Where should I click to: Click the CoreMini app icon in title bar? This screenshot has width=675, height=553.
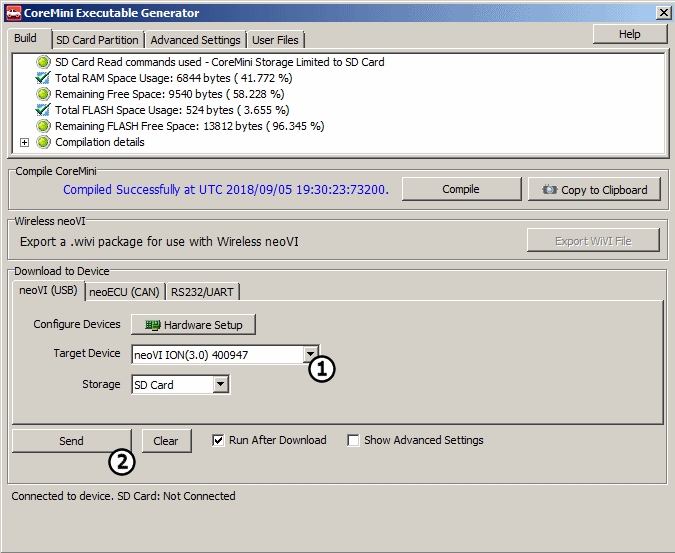(x=13, y=12)
